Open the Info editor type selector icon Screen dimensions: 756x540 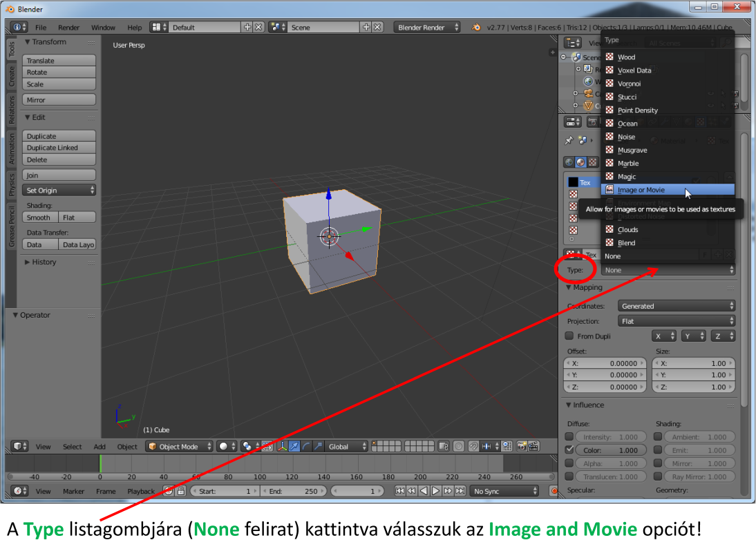click(x=19, y=27)
